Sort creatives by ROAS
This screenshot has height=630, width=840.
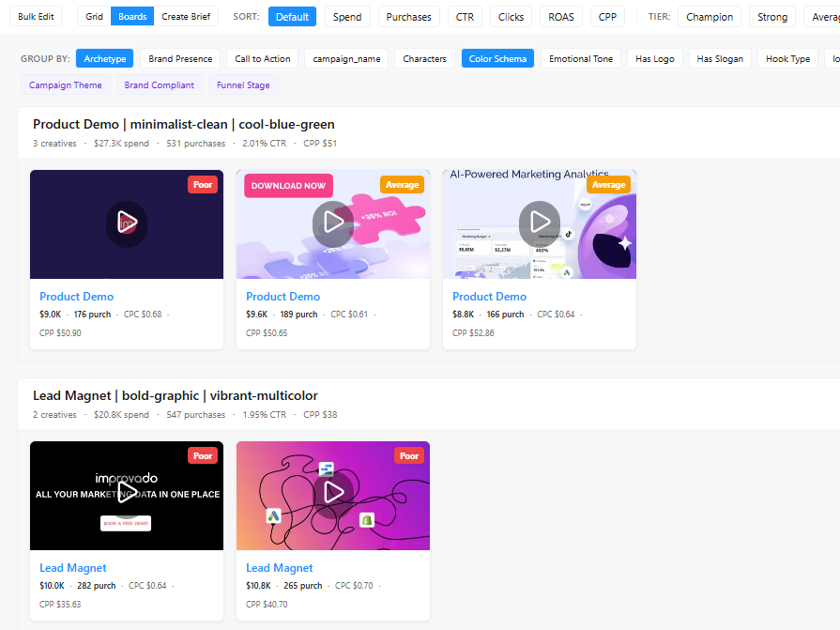coord(560,17)
